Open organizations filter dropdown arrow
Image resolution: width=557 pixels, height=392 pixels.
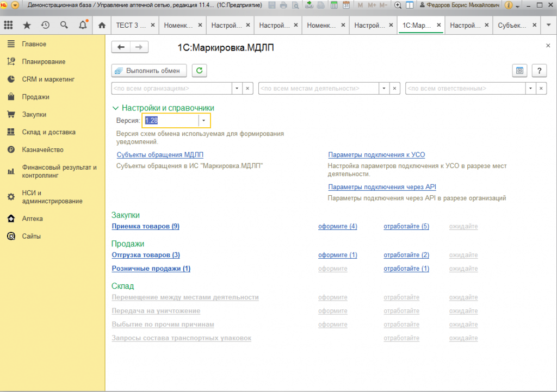[237, 89]
